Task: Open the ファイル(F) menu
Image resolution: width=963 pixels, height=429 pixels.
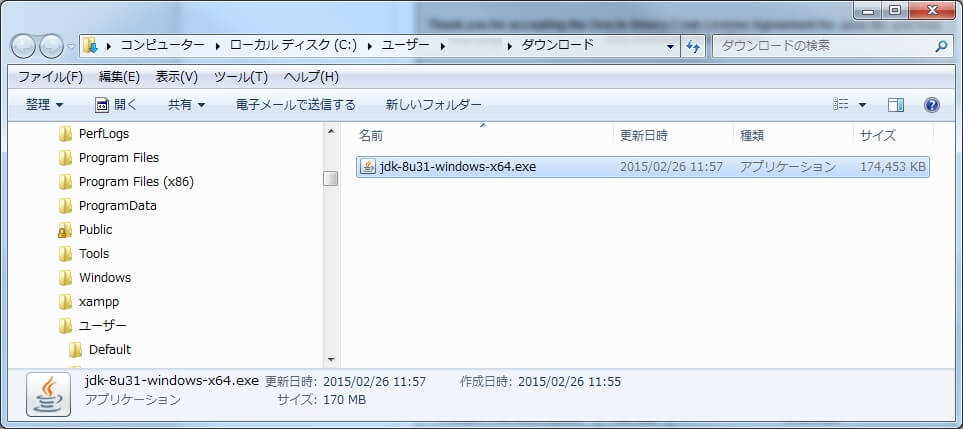Action: 50,77
